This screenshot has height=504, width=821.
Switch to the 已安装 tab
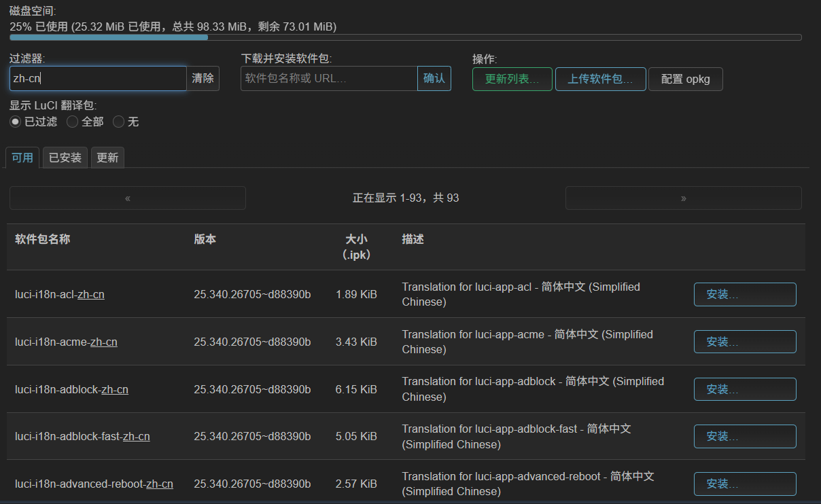click(x=65, y=158)
